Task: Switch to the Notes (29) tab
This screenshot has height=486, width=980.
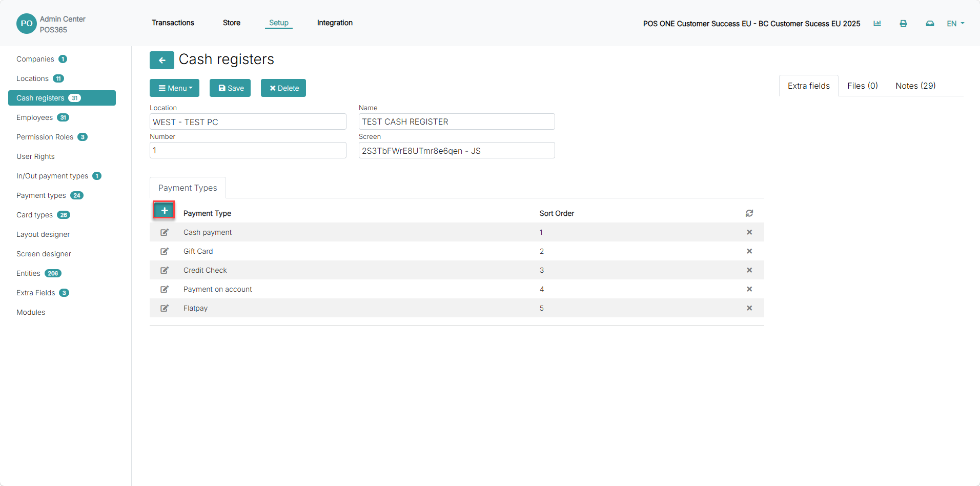Action: click(915, 86)
